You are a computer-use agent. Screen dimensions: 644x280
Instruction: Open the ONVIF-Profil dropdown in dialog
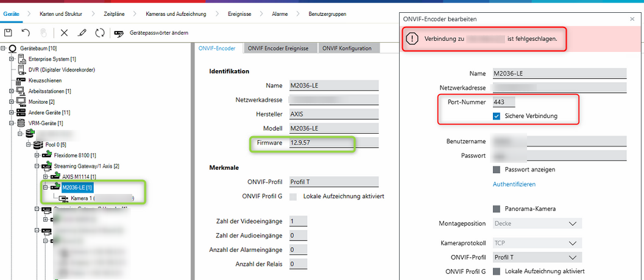[537, 258]
